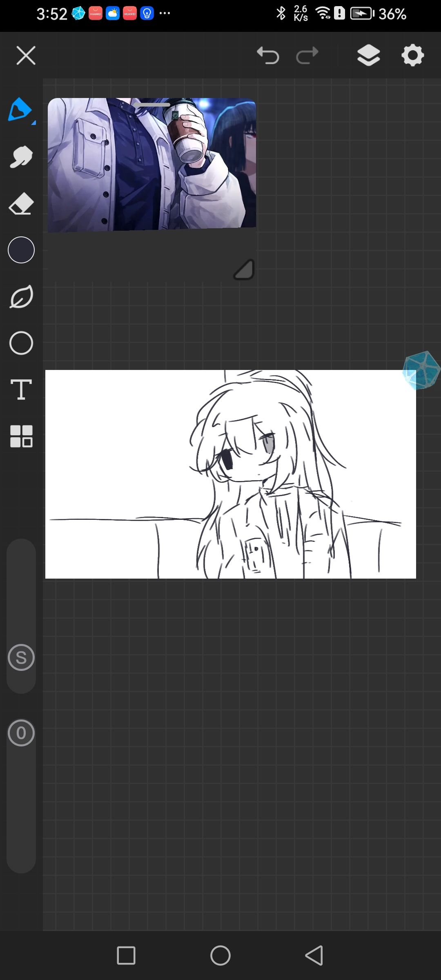The height and width of the screenshot is (980, 441).
Task: Open the settings gear menu
Action: click(x=413, y=56)
